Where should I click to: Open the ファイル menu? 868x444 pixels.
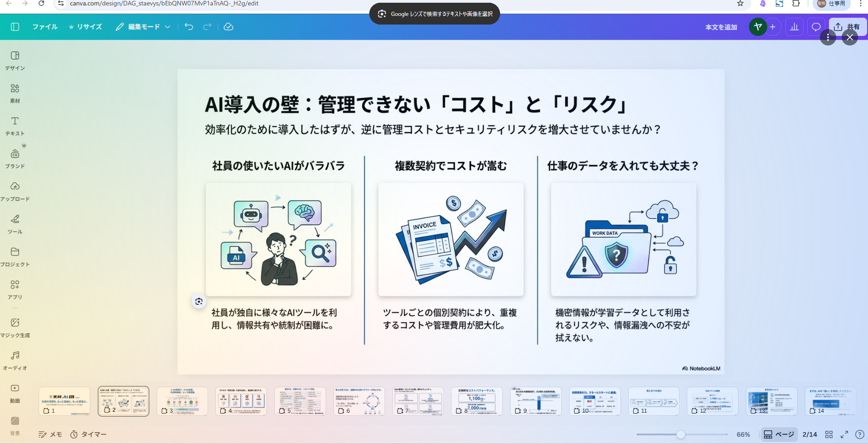[45, 27]
